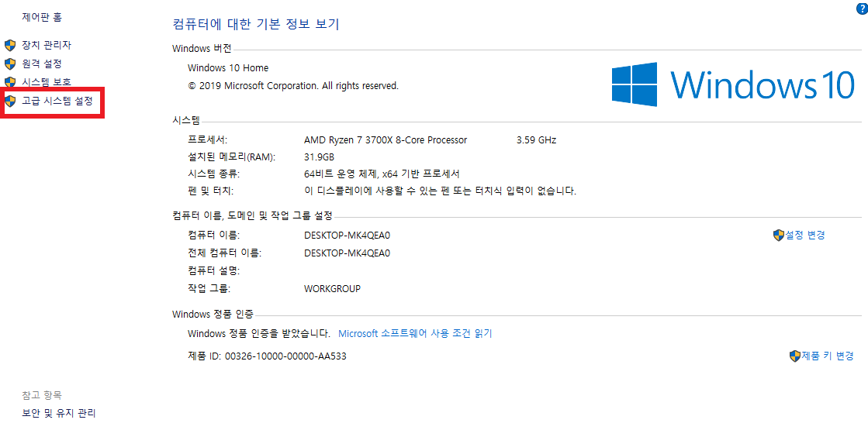Image resolution: width=868 pixels, height=437 pixels.
Task: Open 고급 시스템 설정
Action: (x=57, y=102)
